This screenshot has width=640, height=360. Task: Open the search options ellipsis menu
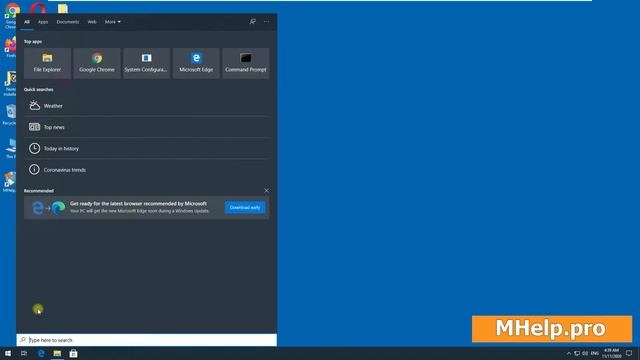pos(267,22)
